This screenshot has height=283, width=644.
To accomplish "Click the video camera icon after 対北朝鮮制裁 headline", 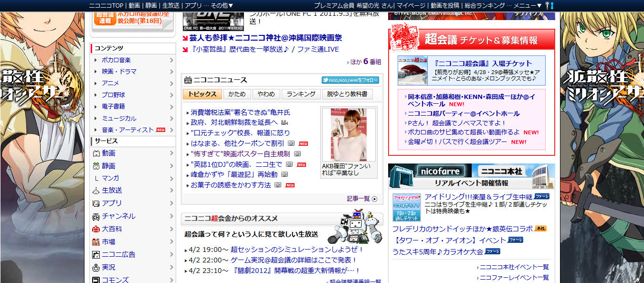I will [x=285, y=123].
